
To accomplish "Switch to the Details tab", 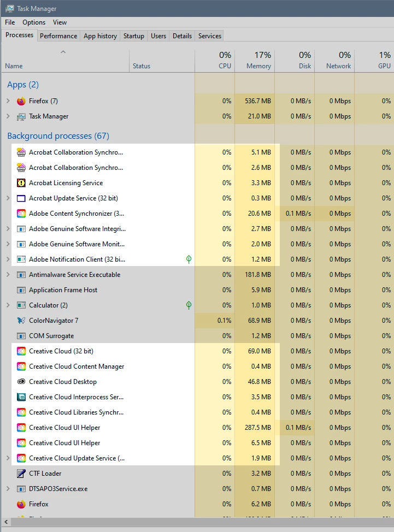I will pyautogui.click(x=182, y=36).
